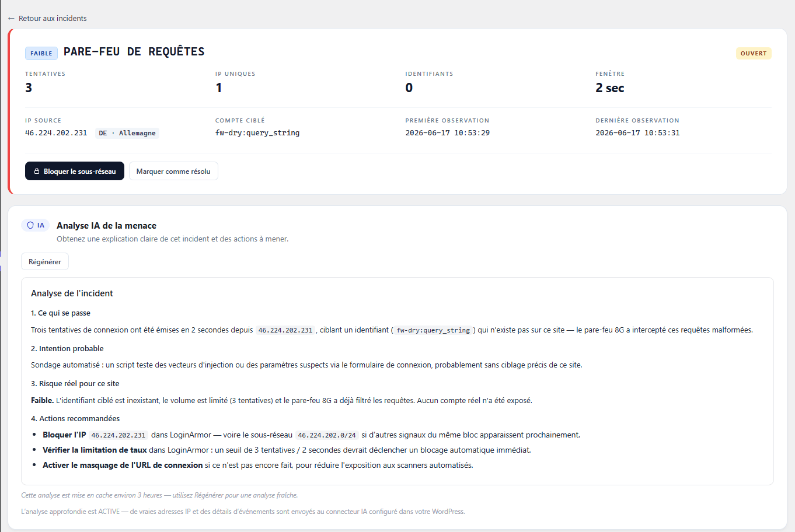Click the 2 sec window value
Screen dimensions: 795x532
[610, 87]
